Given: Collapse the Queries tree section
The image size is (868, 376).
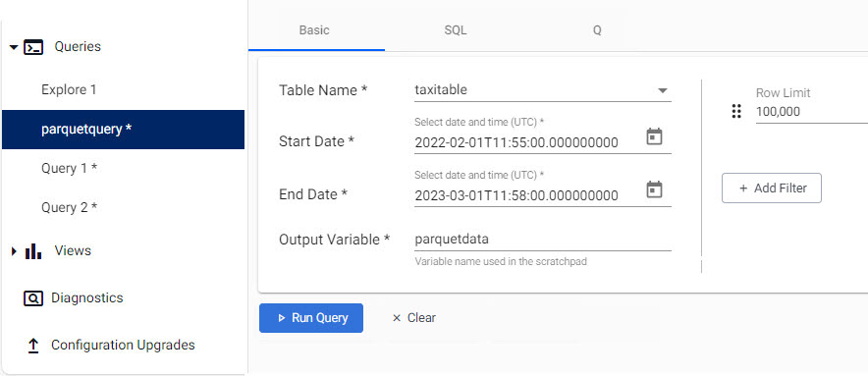Looking at the screenshot, I should (15, 47).
